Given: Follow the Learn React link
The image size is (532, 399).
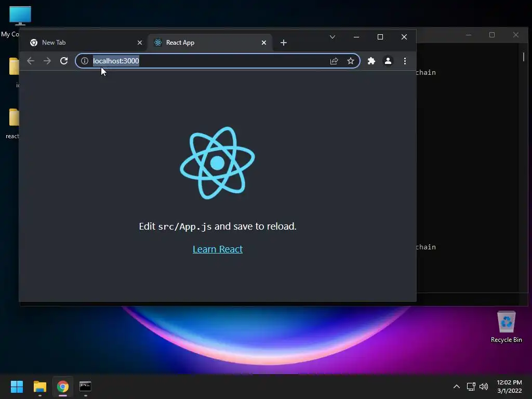Looking at the screenshot, I should pos(218,249).
